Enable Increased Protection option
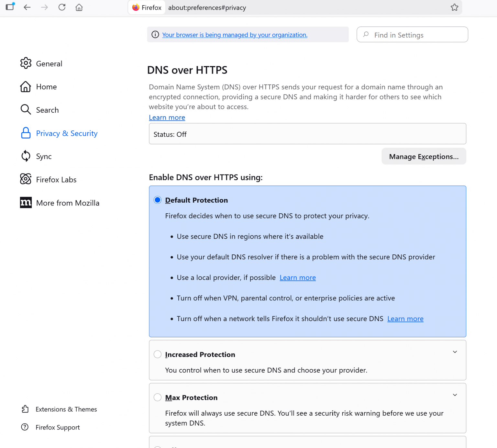497x448 pixels. (157, 354)
